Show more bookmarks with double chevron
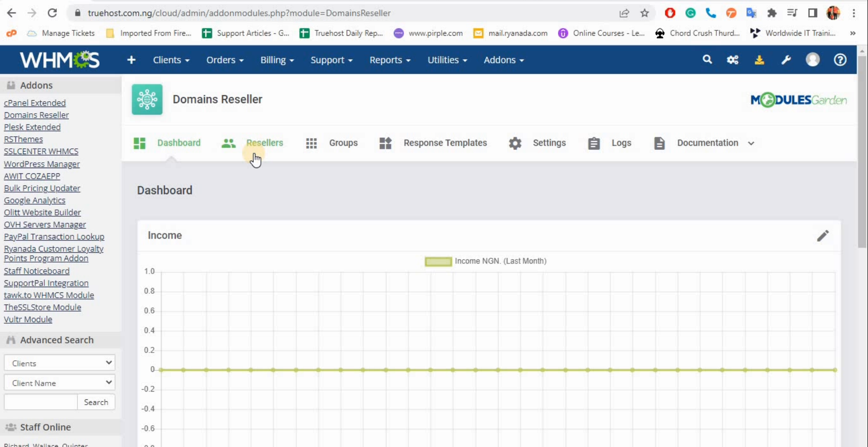868x447 pixels. (853, 33)
